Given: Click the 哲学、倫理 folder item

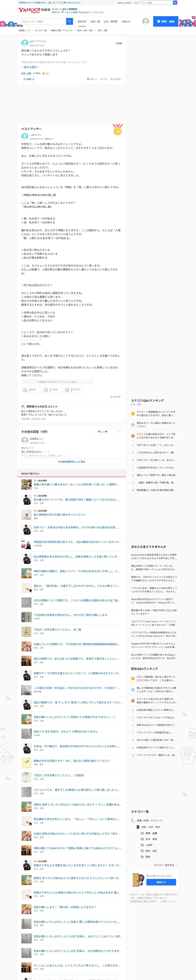Looking at the screenshot, I should [148, 839].
